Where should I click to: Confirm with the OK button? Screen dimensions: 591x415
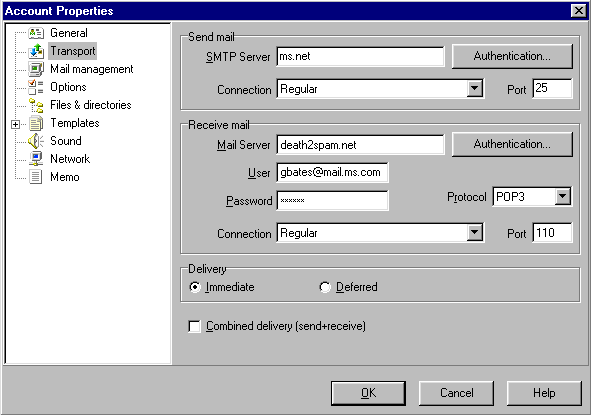[x=368, y=393]
